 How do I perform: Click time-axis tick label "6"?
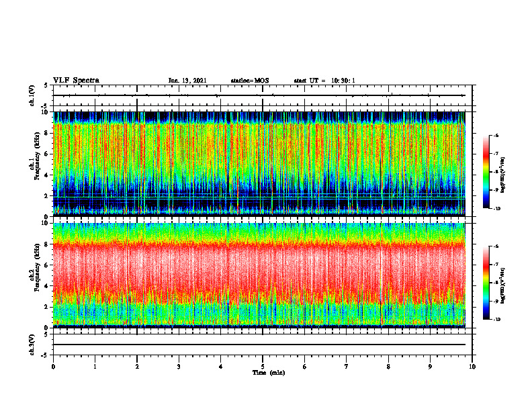[305, 367]
